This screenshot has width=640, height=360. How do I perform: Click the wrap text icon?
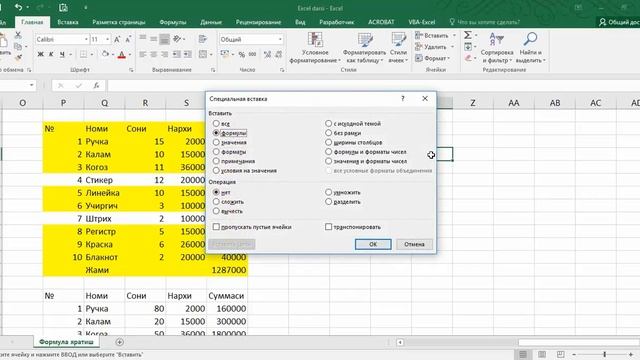click(202, 39)
